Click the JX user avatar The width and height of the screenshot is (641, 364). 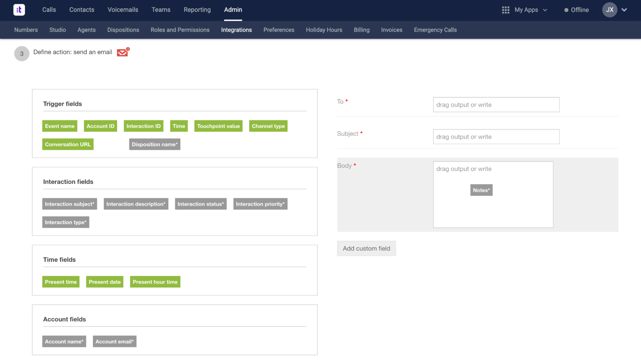pos(610,10)
